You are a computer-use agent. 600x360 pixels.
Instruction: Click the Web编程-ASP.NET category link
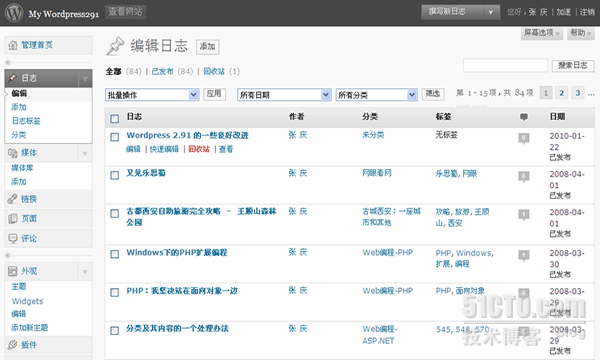coord(380,335)
